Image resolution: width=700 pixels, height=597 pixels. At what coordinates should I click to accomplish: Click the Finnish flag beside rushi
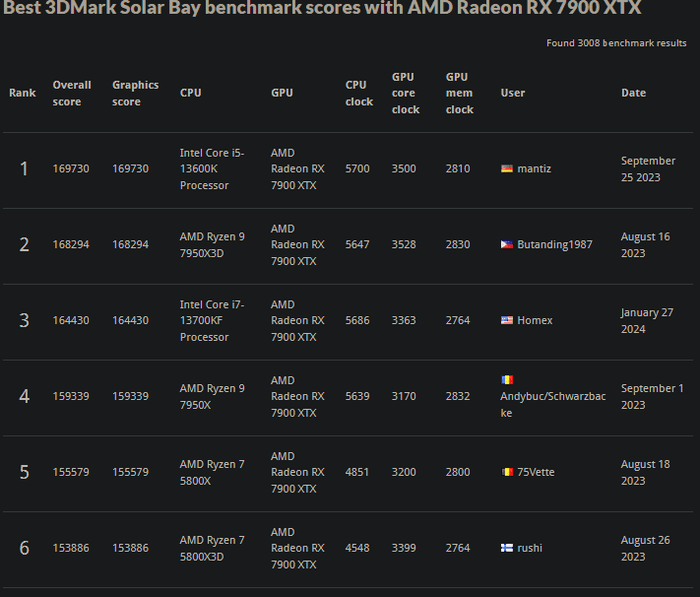point(507,548)
